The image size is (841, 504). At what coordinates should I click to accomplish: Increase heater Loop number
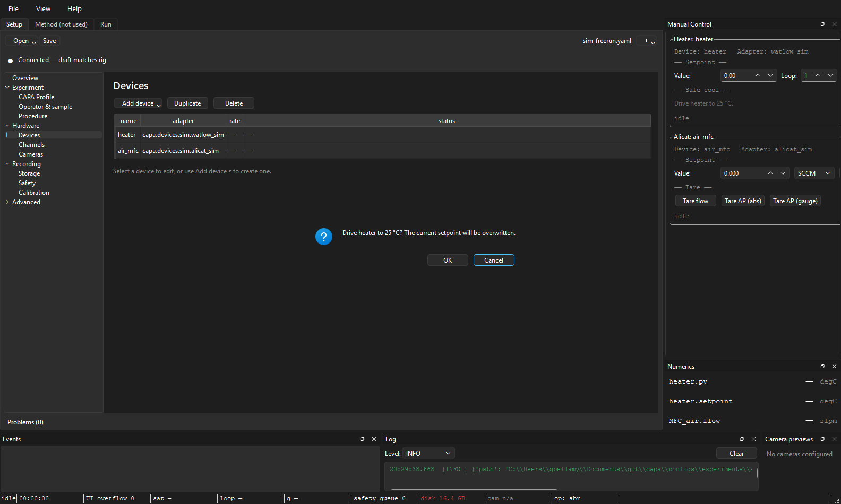pos(818,76)
